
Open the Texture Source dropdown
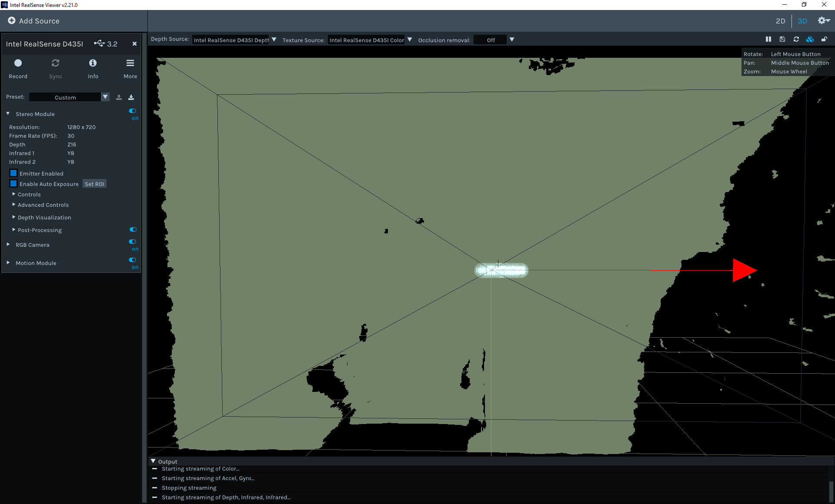click(370, 40)
